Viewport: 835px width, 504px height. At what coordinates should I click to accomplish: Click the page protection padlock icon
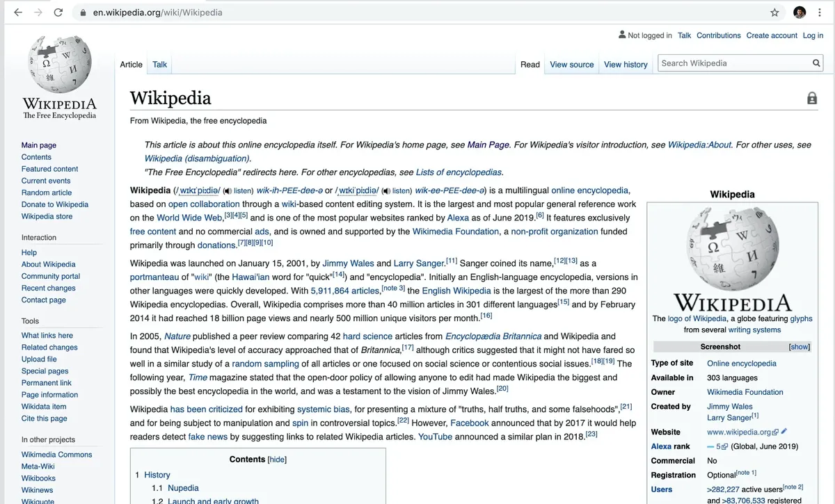point(811,99)
